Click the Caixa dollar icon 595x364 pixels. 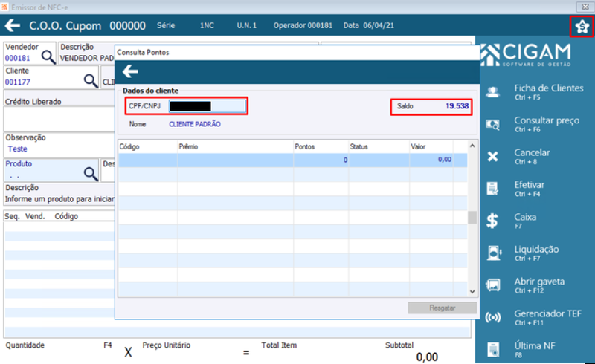(492, 221)
